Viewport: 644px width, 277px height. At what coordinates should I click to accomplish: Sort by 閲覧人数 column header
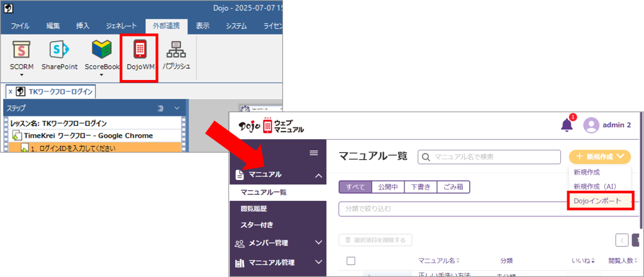pyautogui.click(x=623, y=261)
